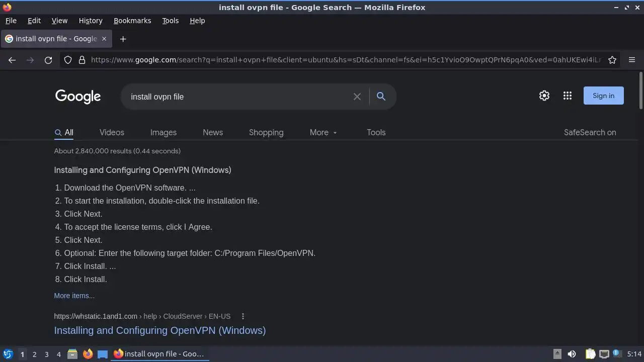Open the Tools search options
This screenshot has height=362, width=644.
coord(376,132)
